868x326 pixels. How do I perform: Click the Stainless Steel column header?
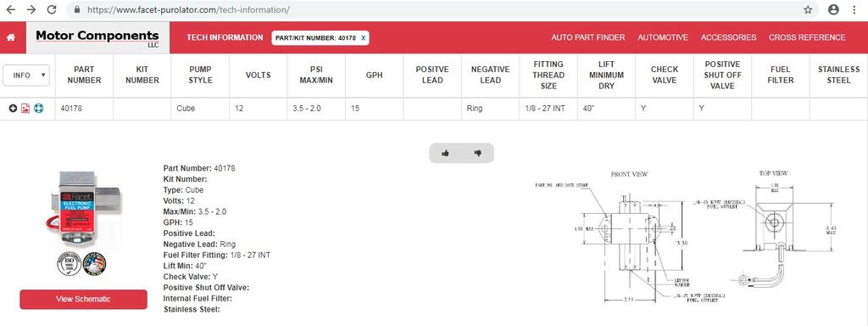pyautogui.click(x=838, y=76)
